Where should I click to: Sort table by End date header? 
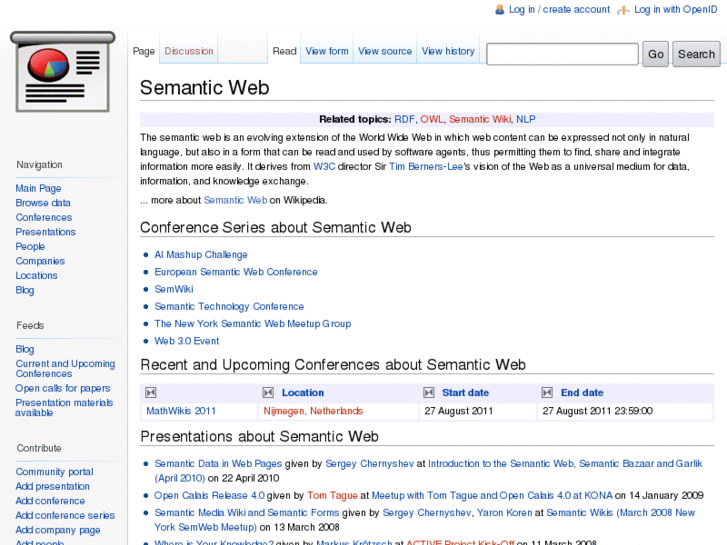click(582, 393)
